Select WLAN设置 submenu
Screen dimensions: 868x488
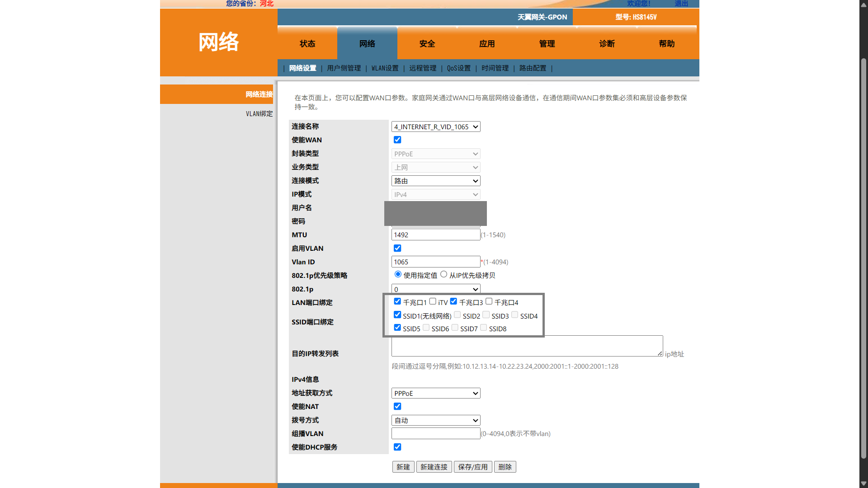point(385,68)
